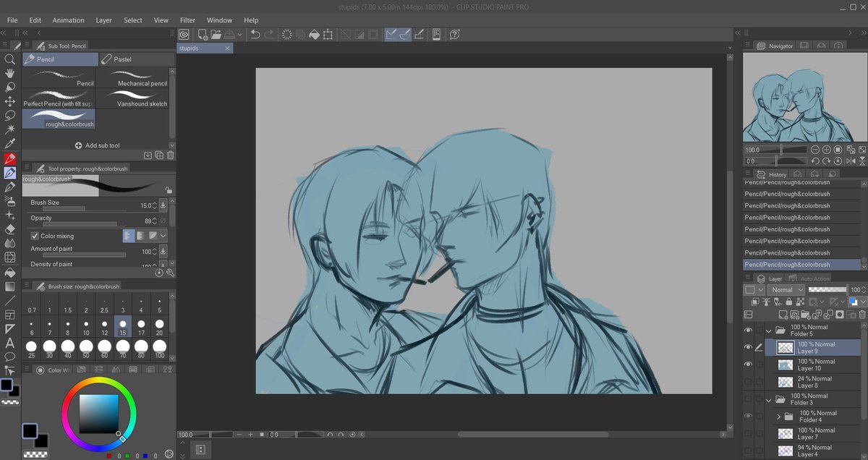Open the support help icon
Viewport: 868px width, 460px height.
click(x=455, y=34)
